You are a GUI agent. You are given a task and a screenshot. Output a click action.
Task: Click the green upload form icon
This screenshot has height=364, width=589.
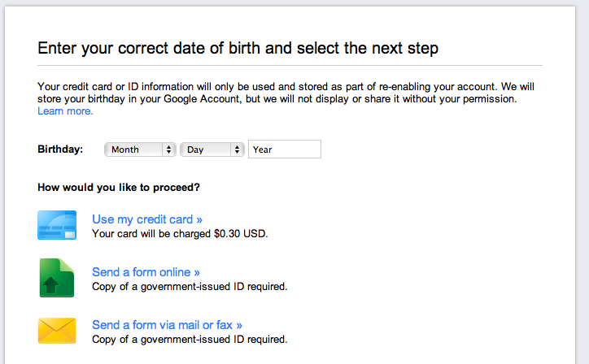57,278
